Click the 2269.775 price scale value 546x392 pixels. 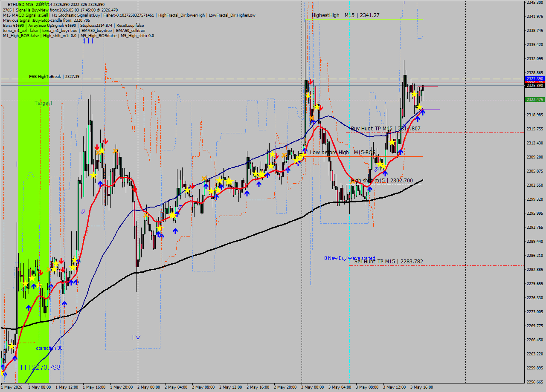(535, 326)
